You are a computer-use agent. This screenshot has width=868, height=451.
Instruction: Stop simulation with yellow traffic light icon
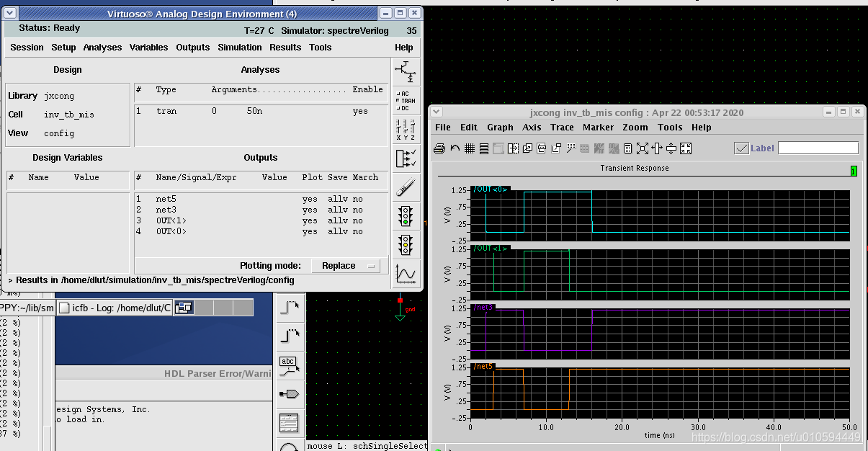click(406, 244)
